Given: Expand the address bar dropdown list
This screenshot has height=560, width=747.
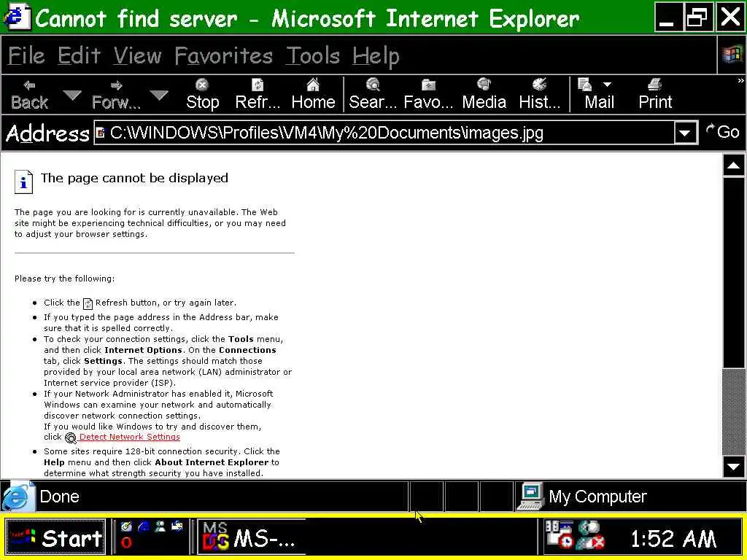Looking at the screenshot, I should (685, 133).
